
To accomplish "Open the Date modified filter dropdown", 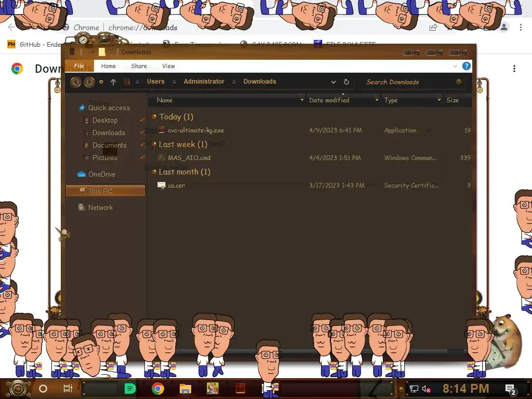I will click(377, 100).
